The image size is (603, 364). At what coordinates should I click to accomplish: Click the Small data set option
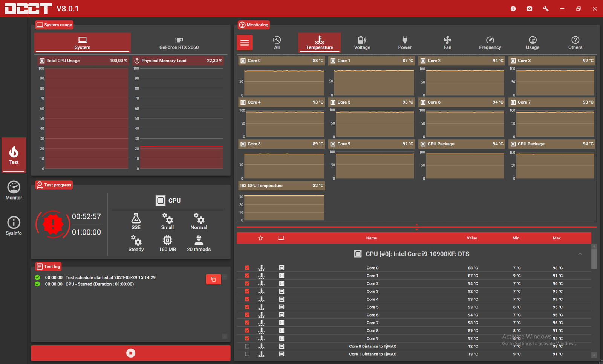pyautogui.click(x=167, y=221)
